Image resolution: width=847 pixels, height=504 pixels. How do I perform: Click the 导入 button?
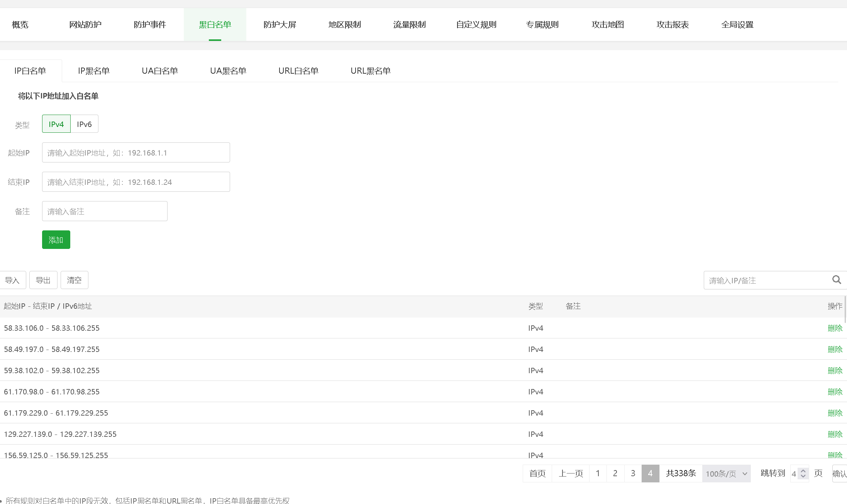pyautogui.click(x=12, y=280)
